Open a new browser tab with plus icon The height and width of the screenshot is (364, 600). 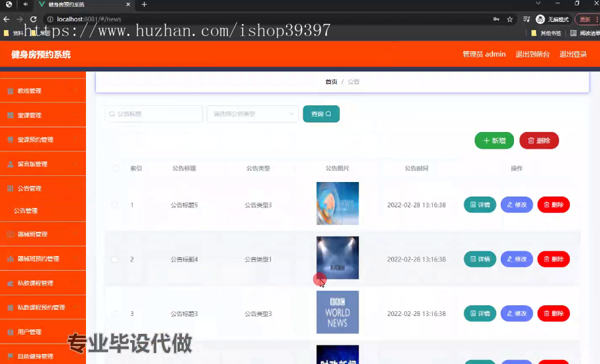(144, 5)
